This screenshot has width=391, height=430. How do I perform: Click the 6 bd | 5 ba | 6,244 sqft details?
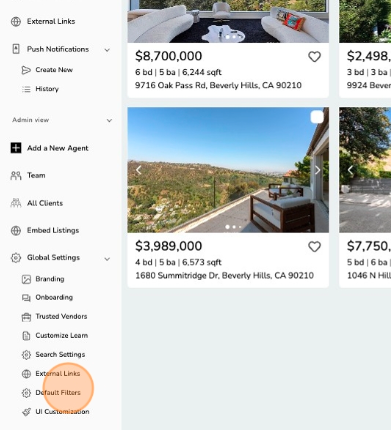coord(178,72)
